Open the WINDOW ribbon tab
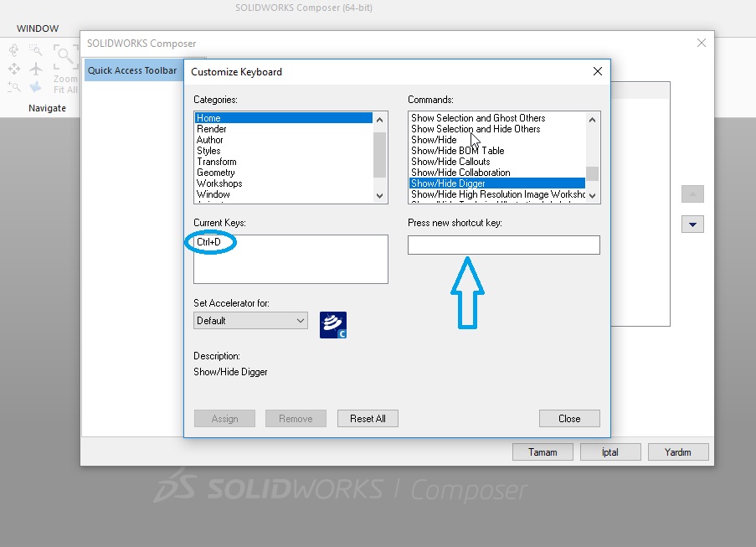 (38, 28)
